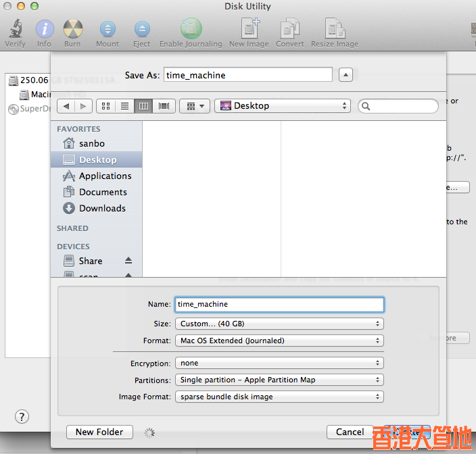Select Documents in the sidebar
The height and width of the screenshot is (454, 476).
coord(95,192)
